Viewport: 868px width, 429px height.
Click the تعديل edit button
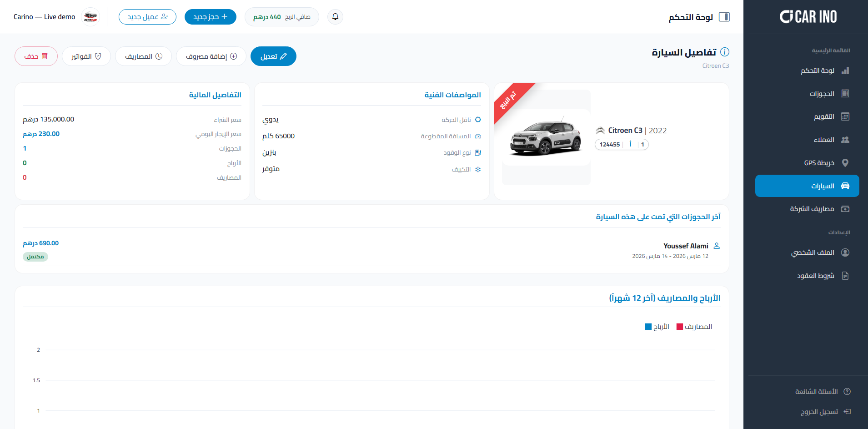[x=273, y=56]
